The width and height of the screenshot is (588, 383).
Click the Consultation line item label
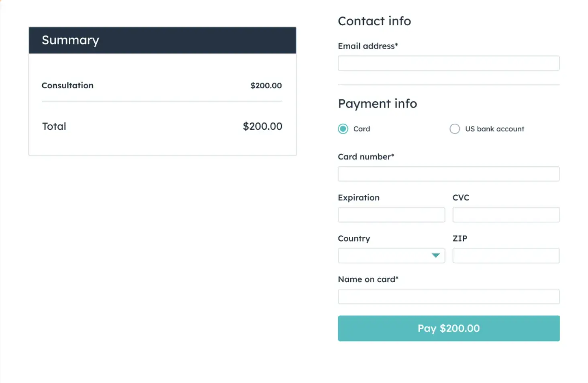(67, 86)
